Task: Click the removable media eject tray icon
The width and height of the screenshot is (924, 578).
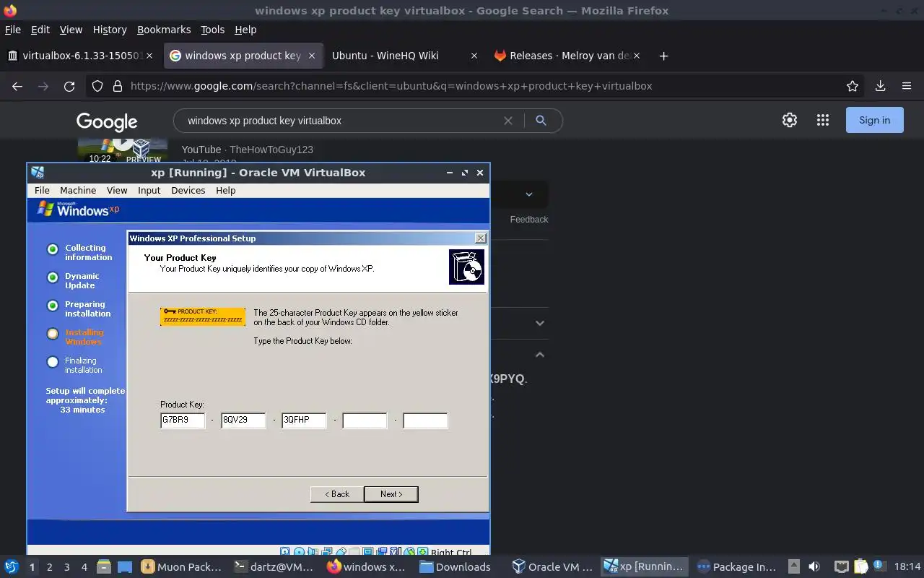Action: point(794,566)
